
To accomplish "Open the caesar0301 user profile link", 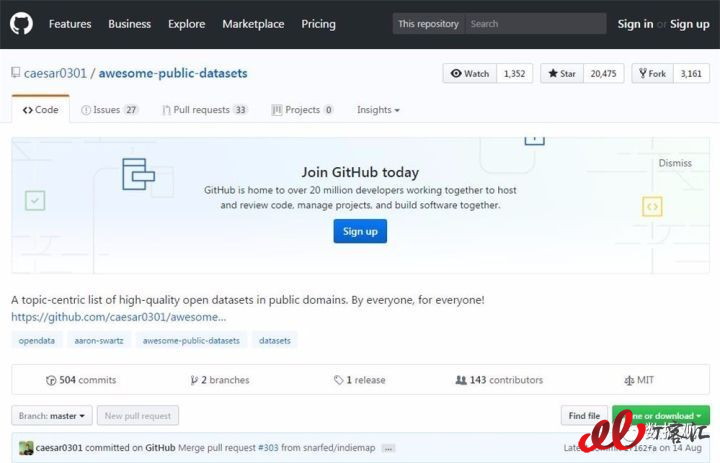I will [55, 73].
